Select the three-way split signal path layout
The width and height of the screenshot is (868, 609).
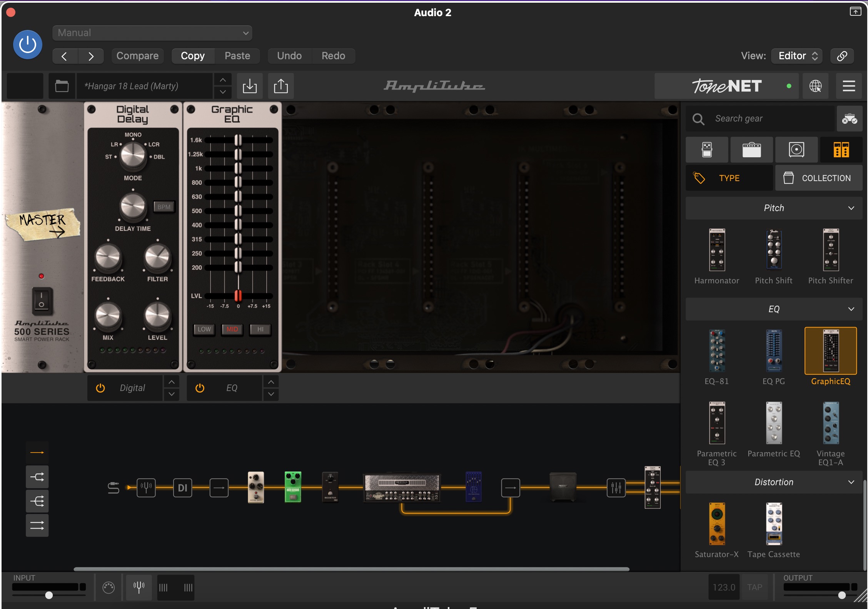tap(37, 501)
